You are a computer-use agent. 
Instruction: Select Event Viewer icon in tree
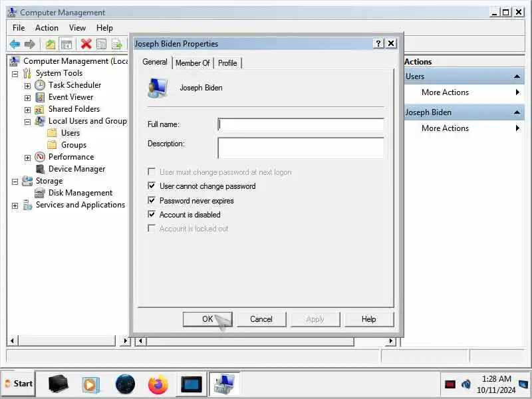tap(40, 97)
